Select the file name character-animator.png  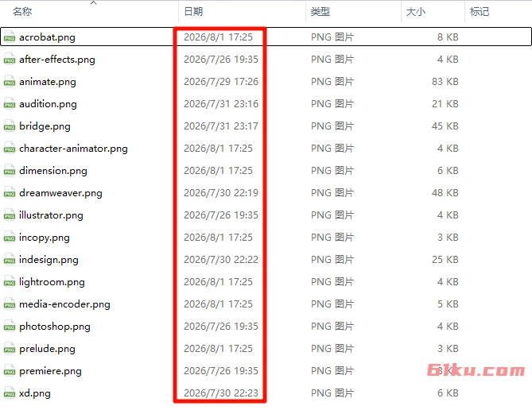pos(73,149)
